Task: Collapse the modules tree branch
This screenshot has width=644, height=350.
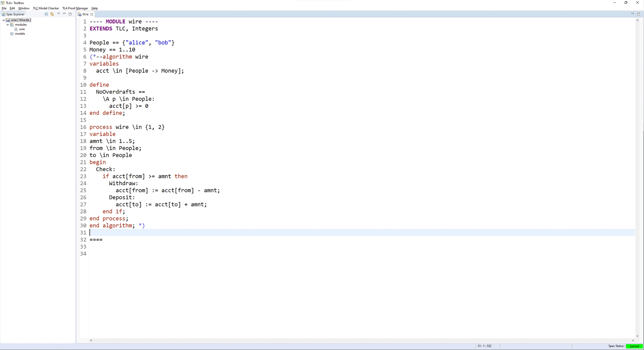Action: pos(8,25)
